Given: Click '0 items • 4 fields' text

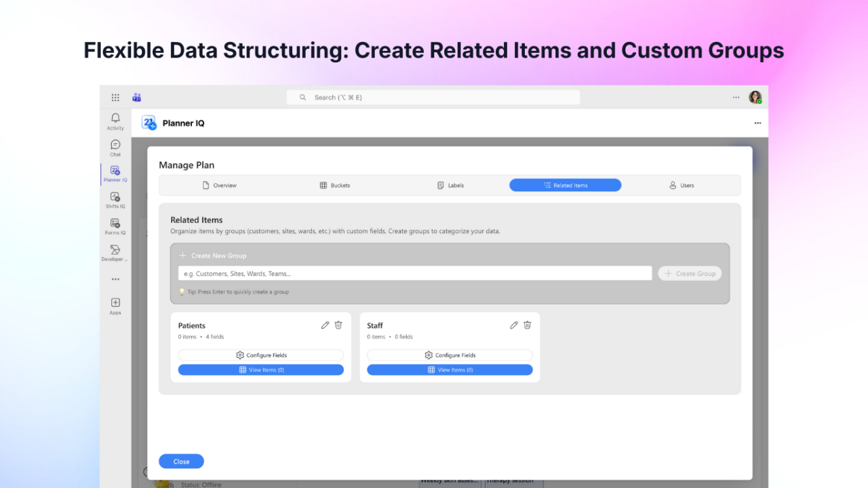Looking at the screenshot, I should tap(201, 337).
